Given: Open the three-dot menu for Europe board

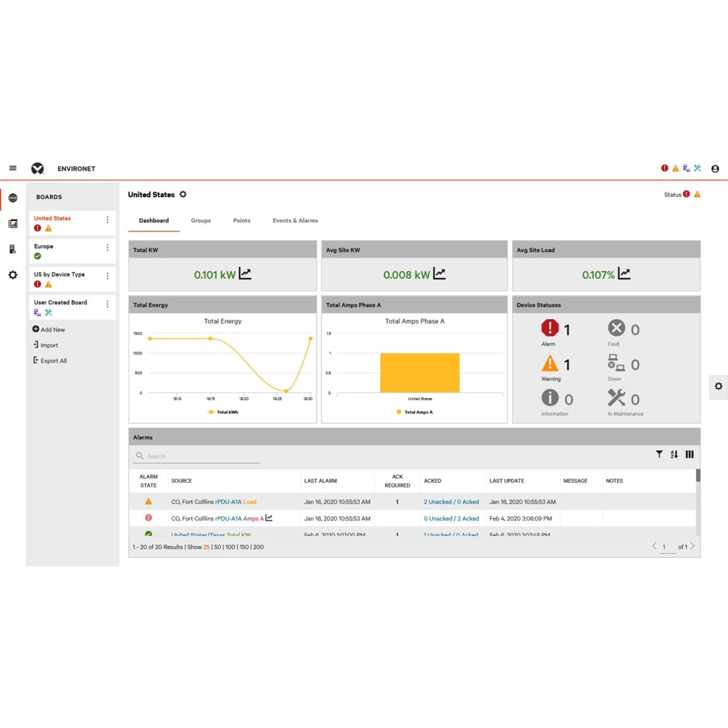Looking at the screenshot, I should coord(108,247).
